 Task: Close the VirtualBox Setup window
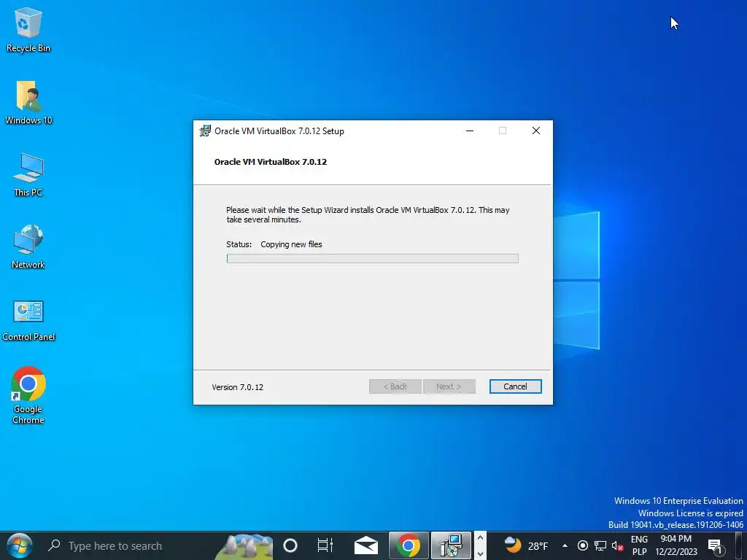[x=536, y=131]
